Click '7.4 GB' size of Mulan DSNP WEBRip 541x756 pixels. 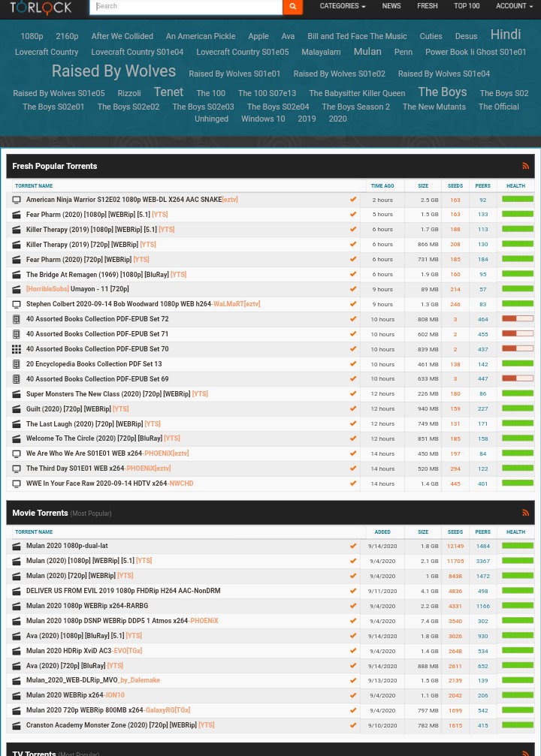click(428, 621)
